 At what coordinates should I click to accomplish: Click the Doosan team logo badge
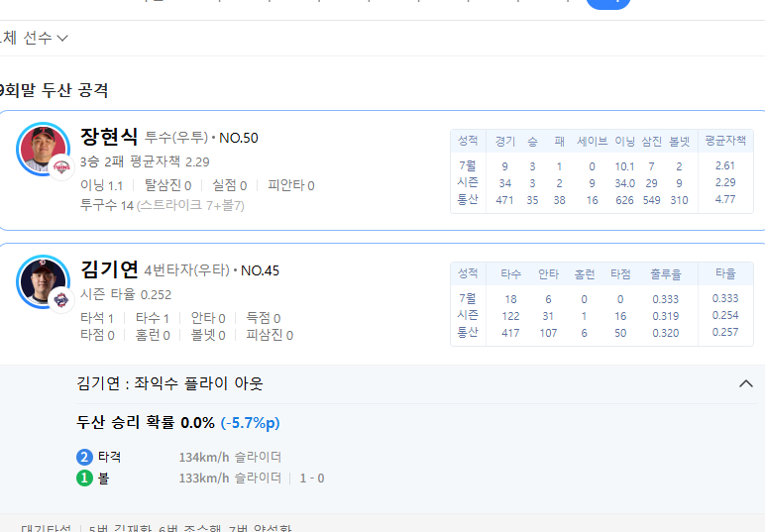pos(59,298)
